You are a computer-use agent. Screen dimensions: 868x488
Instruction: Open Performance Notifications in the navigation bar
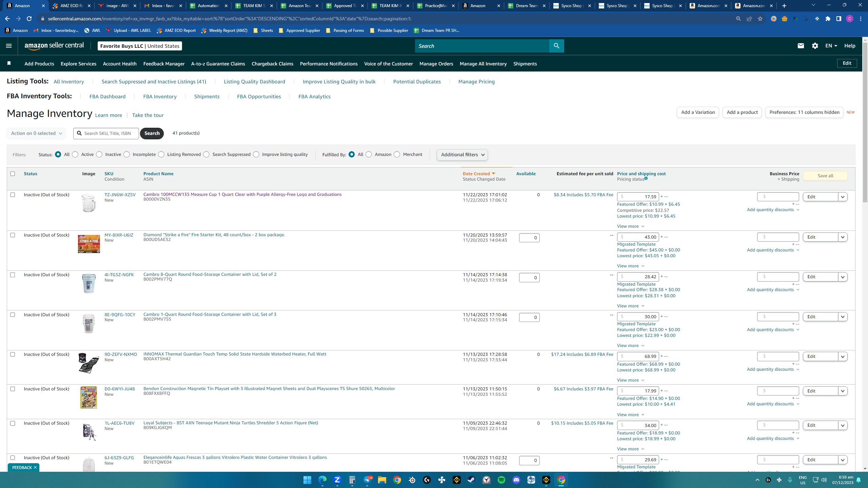coord(329,64)
